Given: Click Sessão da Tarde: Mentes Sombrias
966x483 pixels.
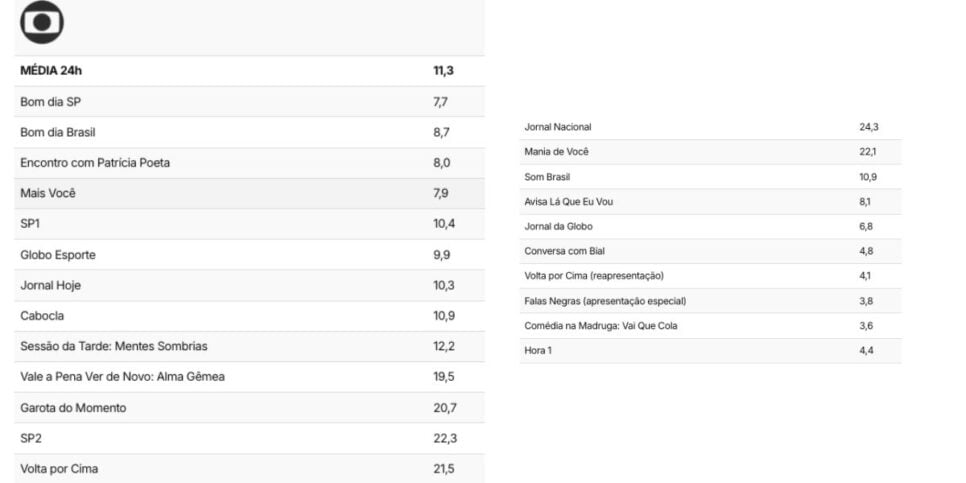Looking at the screenshot, I should 249,346.
